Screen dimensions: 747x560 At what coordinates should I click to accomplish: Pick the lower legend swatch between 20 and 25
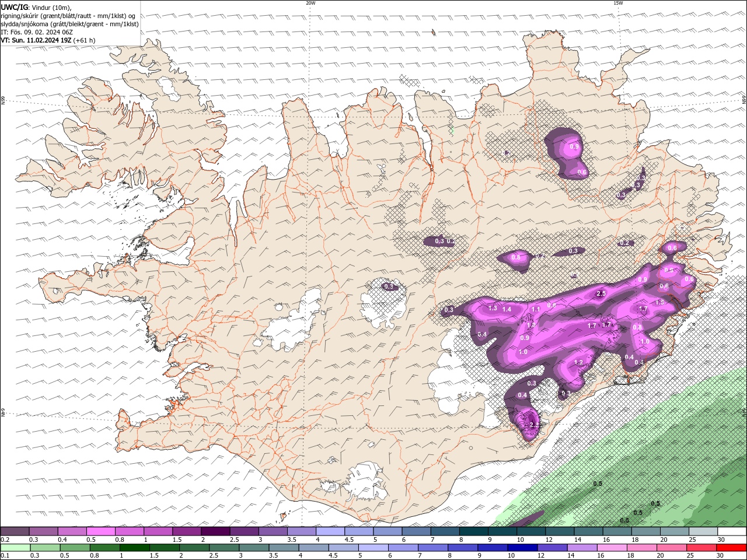[672, 548]
